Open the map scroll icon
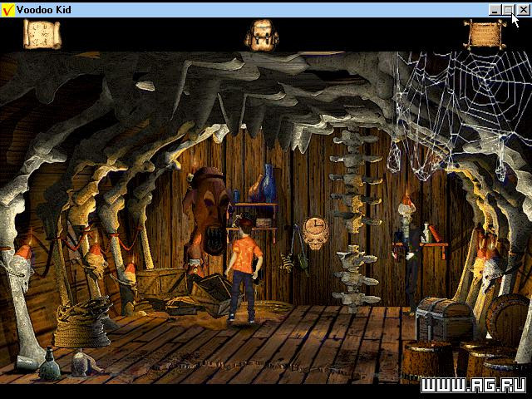 [x=42, y=34]
